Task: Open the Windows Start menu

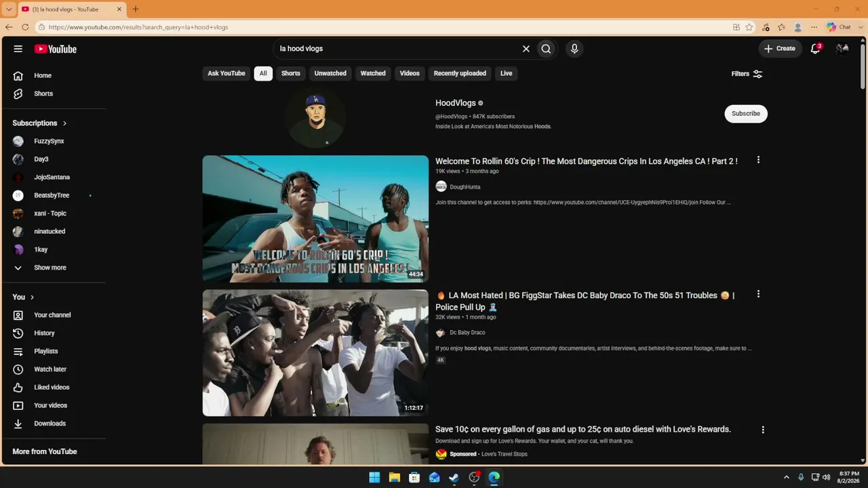Action: (374, 477)
